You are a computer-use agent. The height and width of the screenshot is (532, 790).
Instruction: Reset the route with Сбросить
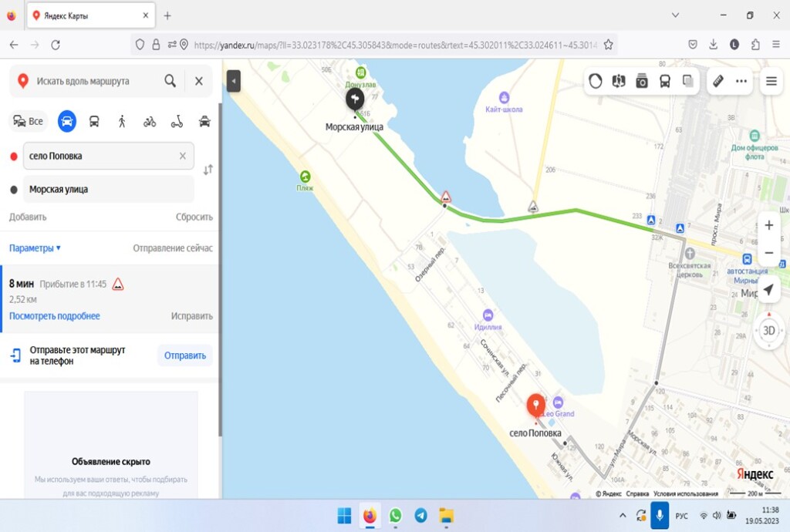(194, 217)
